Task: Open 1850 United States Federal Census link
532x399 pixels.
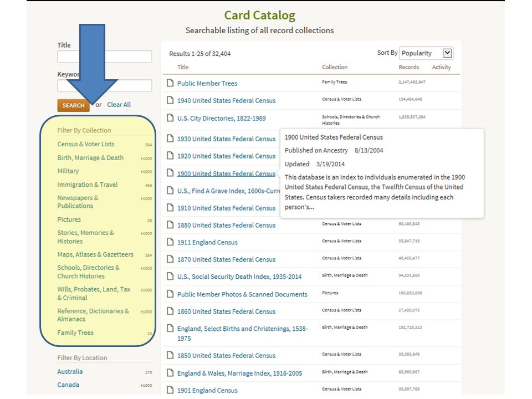Action: click(226, 356)
